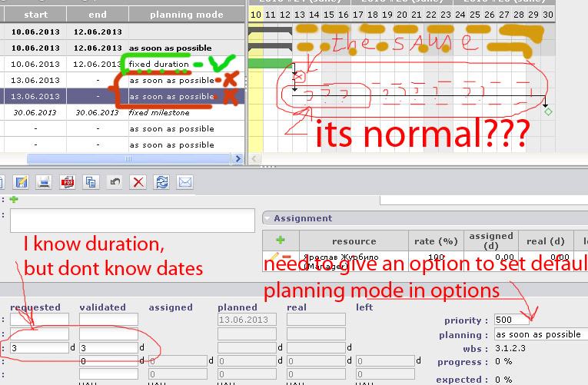The height and width of the screenshot is (385, 588).
Task: Click the validated duration field showing 3
Action: pyautogui.click(x=108, y=348)
